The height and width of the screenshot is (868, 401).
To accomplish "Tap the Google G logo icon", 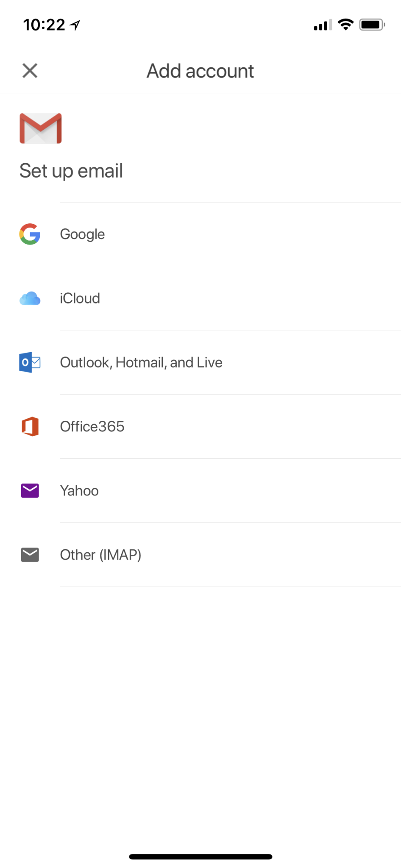I will [30, 234].
